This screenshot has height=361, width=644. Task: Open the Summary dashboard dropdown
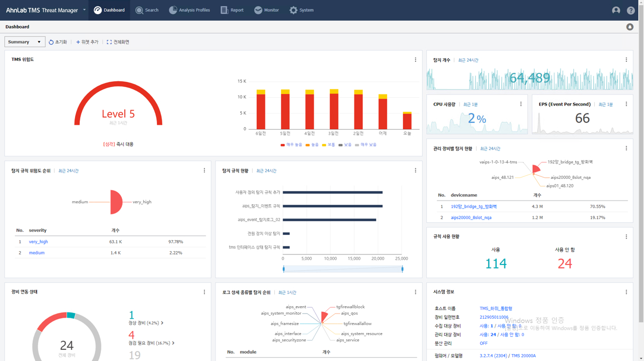pos(24,42)
